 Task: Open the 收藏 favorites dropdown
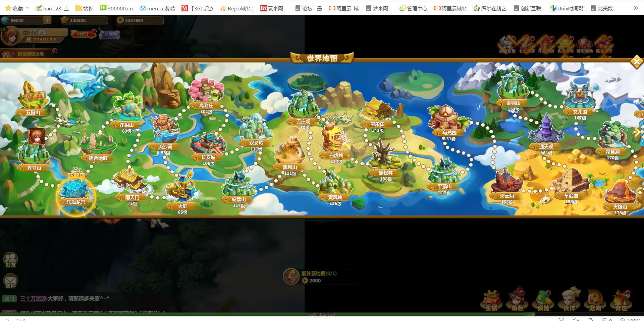tap(17, 8)
